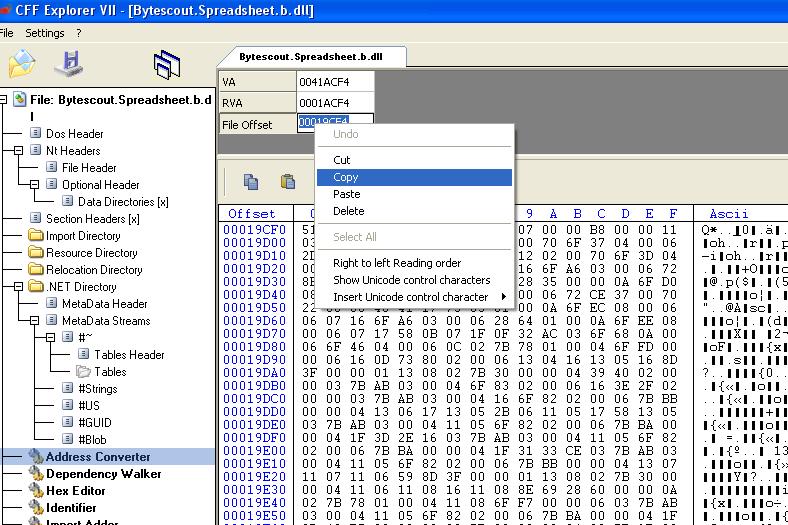
Task: Open the Identifier tool
Action: [x=71, y=508]
